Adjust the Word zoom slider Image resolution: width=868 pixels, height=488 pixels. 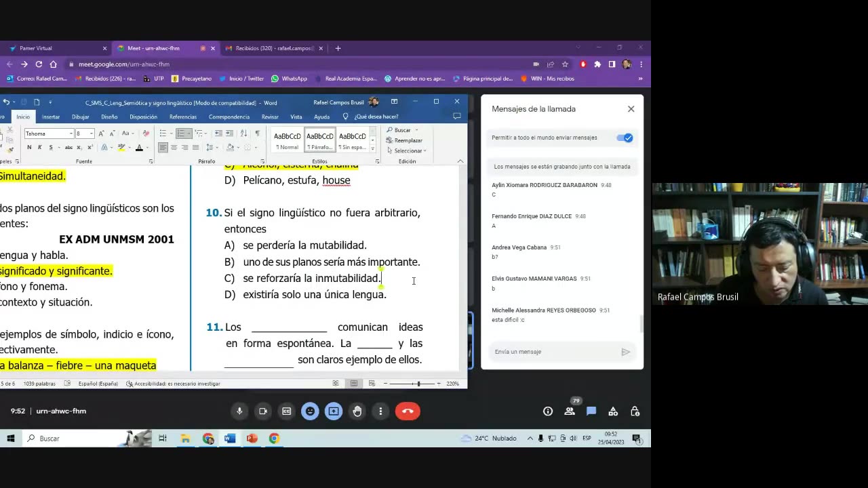(418, 384)
